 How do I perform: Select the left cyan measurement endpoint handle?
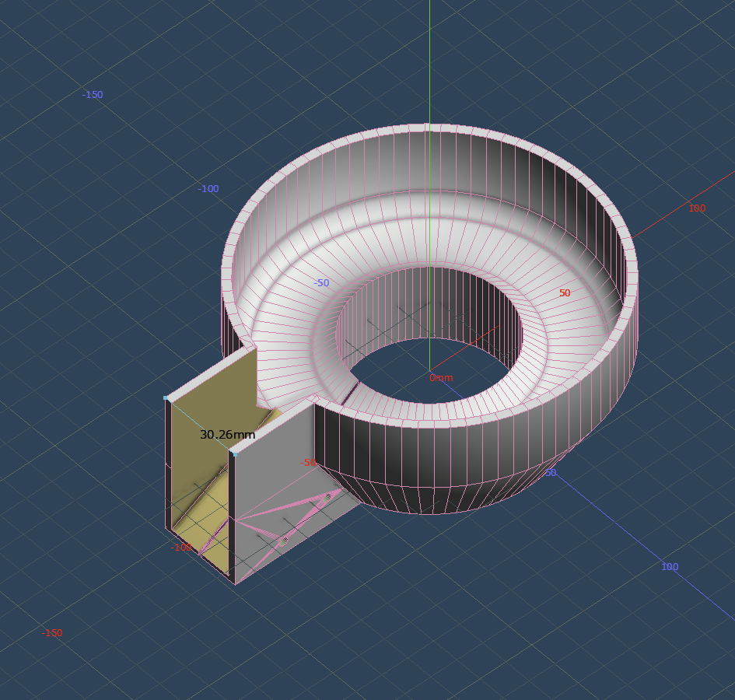pos(166,398)
